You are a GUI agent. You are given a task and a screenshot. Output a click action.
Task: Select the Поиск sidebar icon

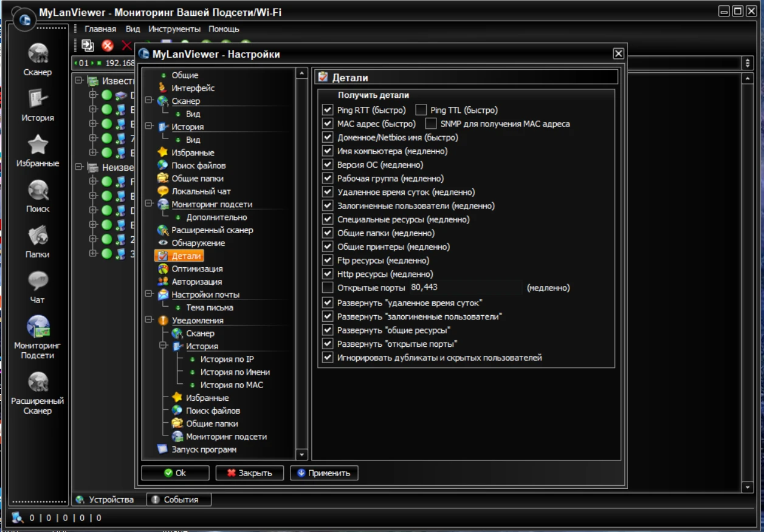(x=38, y=191)
